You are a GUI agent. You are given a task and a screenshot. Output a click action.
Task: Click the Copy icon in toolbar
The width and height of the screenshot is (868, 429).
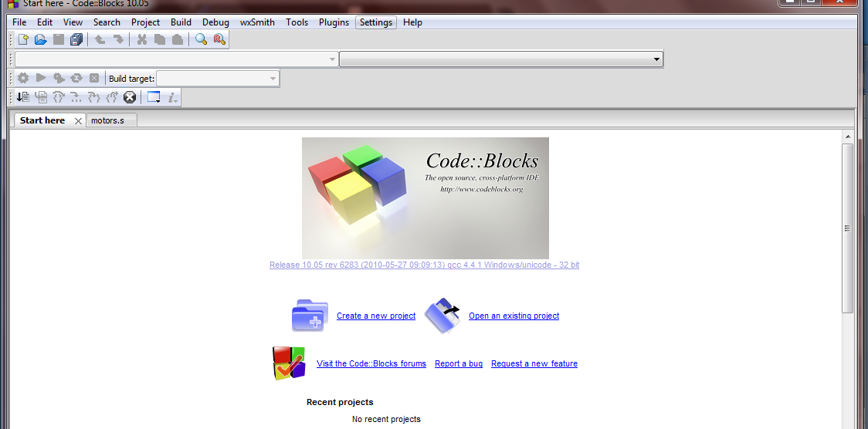coord(160,39)
